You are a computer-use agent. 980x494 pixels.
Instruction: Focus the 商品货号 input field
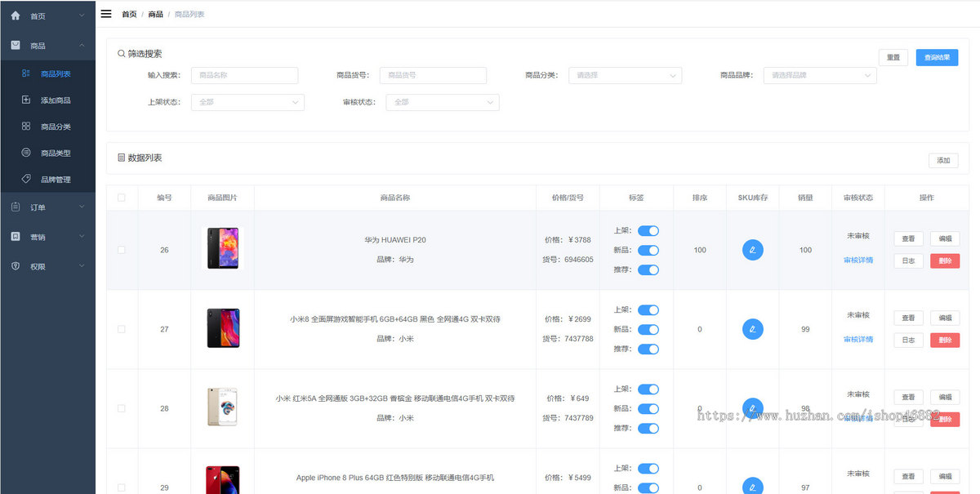(x=433, y=75)
